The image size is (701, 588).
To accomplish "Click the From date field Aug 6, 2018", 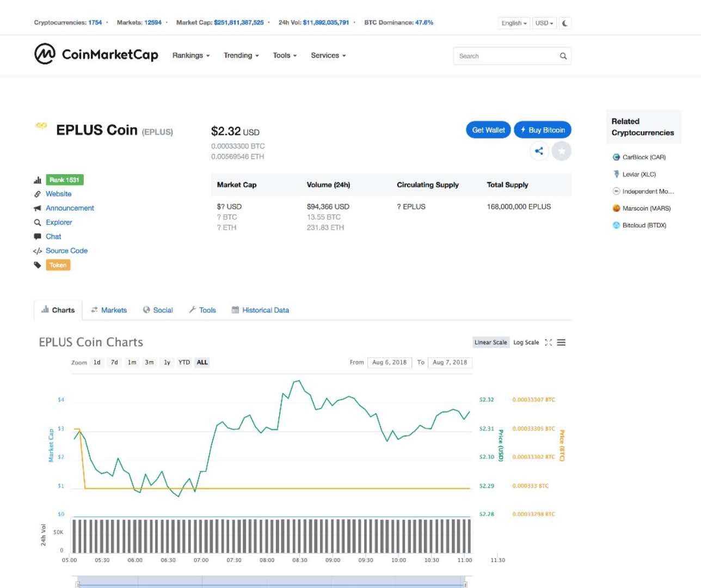I will tap(389, 363).
